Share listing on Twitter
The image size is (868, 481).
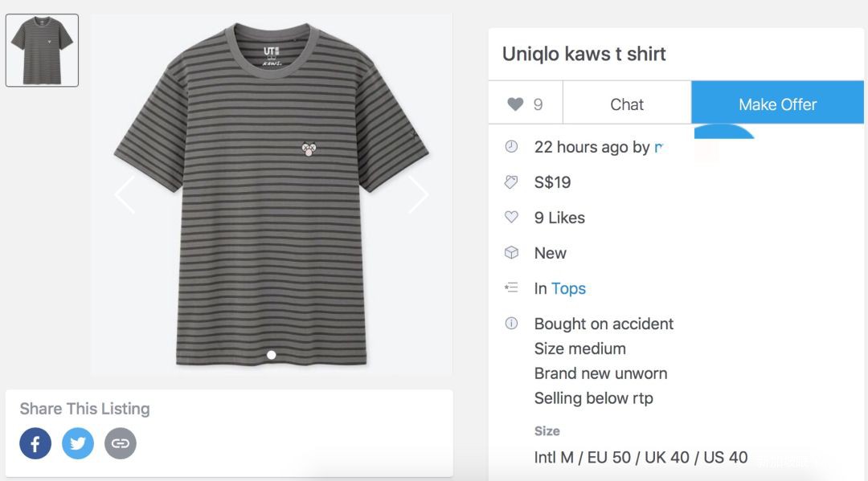tap(78, 443)
